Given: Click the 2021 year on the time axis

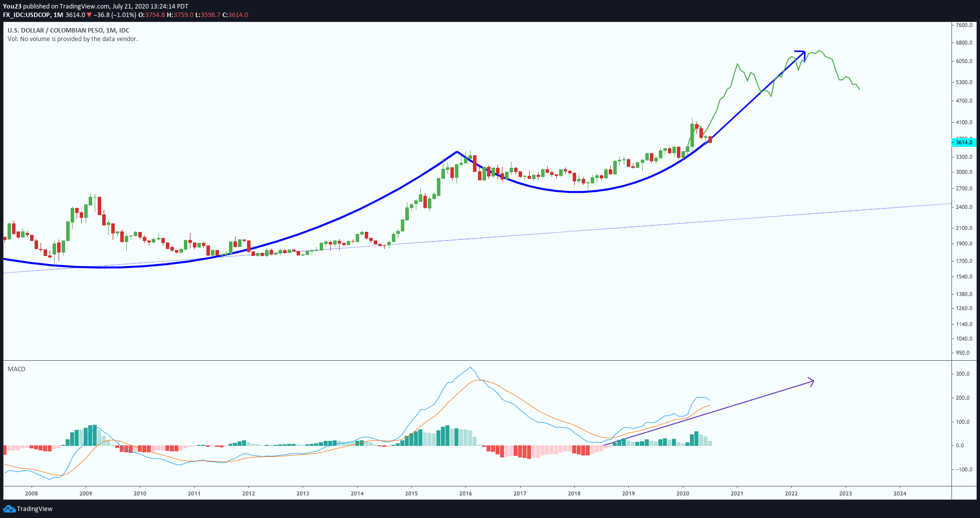Looking at the screenshot, I should [x=737, y=493].
